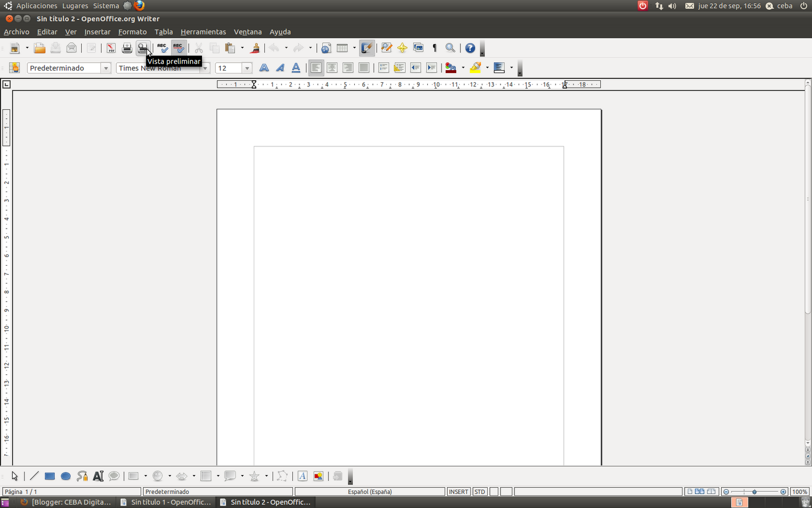Switch to Blogger: CEBA Digital taskbar window
Viewport: 812px width, 508px height.
click(65, 502)
